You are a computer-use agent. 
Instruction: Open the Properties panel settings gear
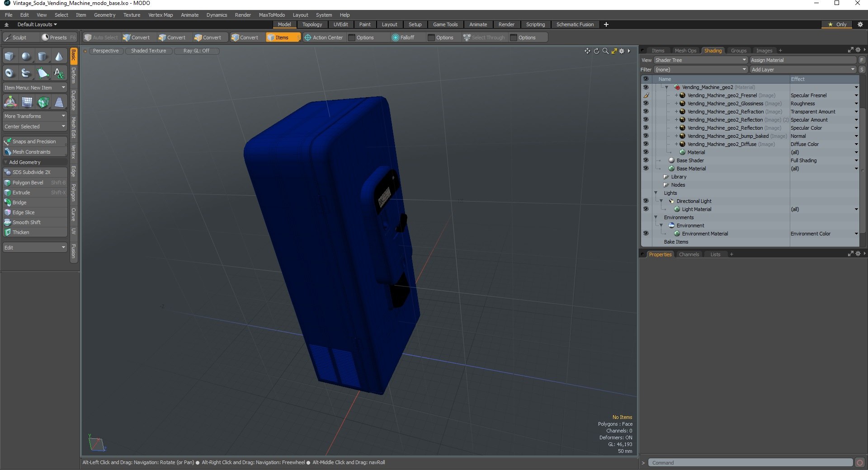pyautogui.click(x=858, y=254)
